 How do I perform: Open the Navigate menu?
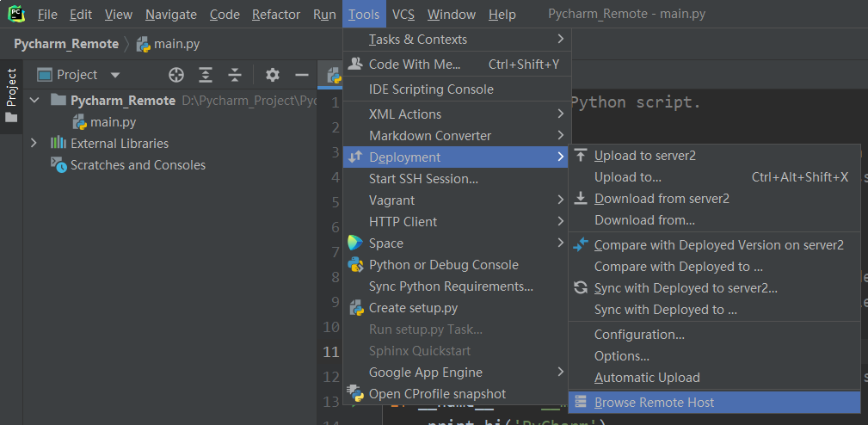(x=171, y=15)
